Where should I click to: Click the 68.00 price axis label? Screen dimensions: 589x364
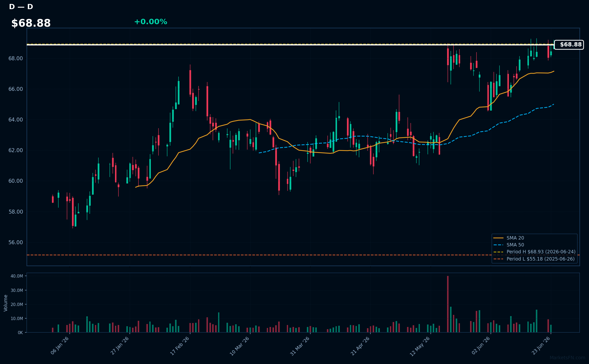click(x=16, y=59)
